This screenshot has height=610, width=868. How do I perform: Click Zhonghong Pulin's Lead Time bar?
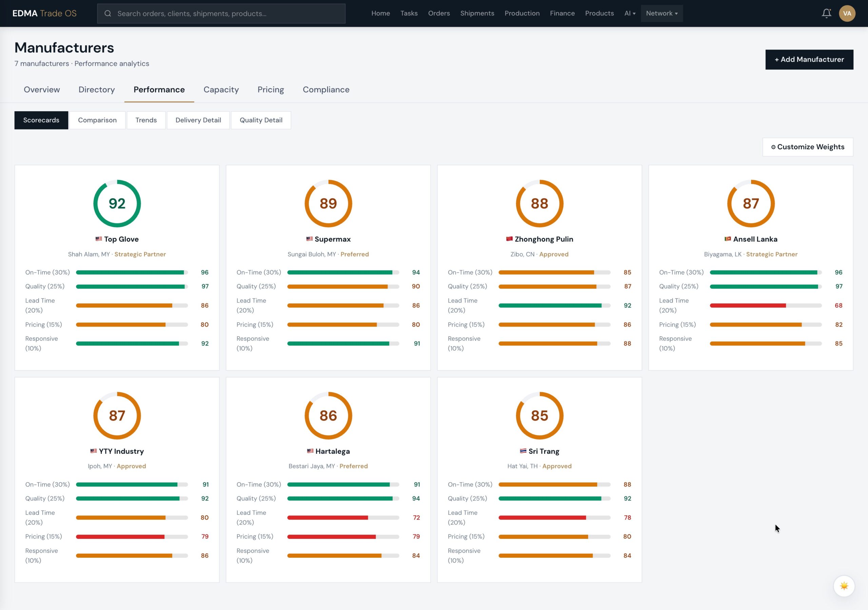coord(554,306)
